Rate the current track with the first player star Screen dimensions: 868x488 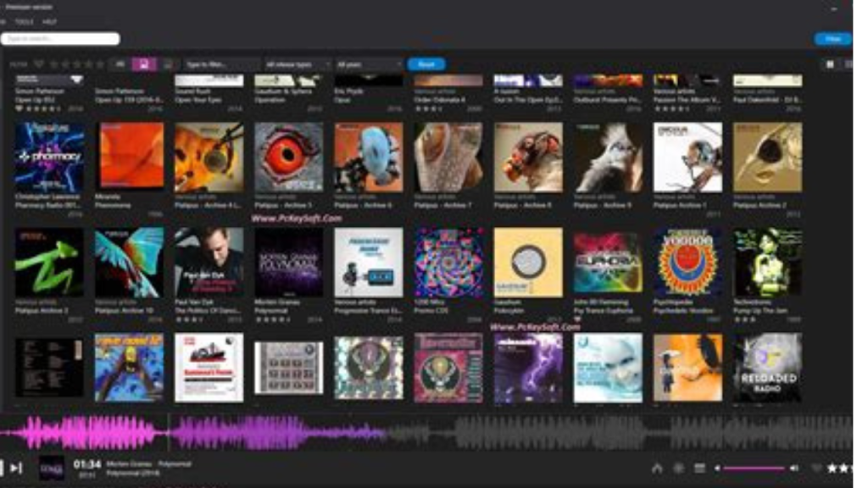pos(832,468)
